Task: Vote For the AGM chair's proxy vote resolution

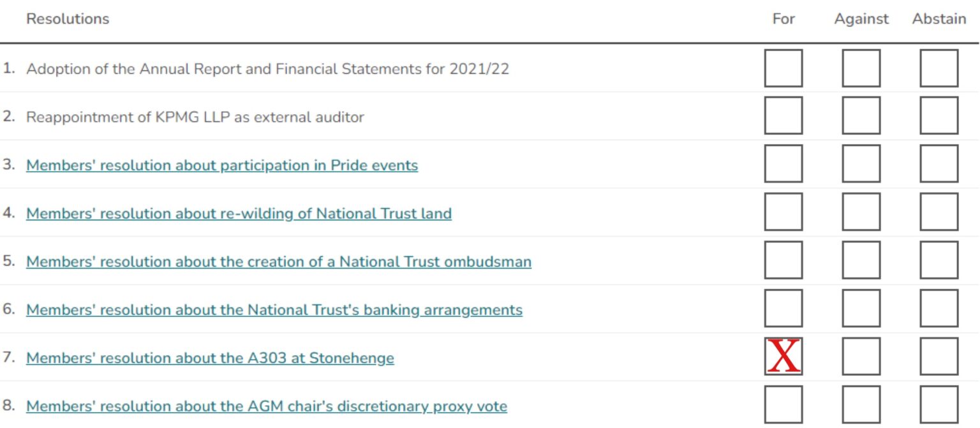Action: tap(783, 406)
